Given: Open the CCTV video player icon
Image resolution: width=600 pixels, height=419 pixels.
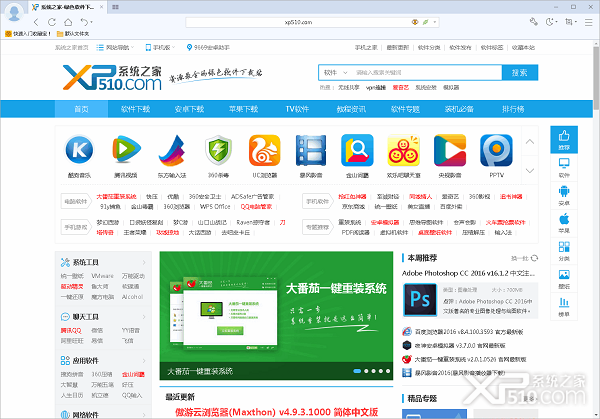Looking at the screenshot, I should point(450,150).
